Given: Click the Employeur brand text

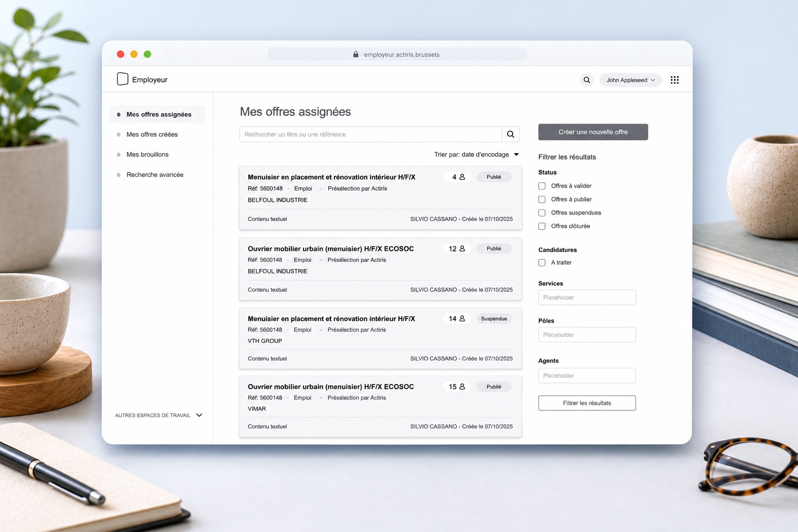Looking at the screenshot, I should pyautogui.click(x=150, y=79).
